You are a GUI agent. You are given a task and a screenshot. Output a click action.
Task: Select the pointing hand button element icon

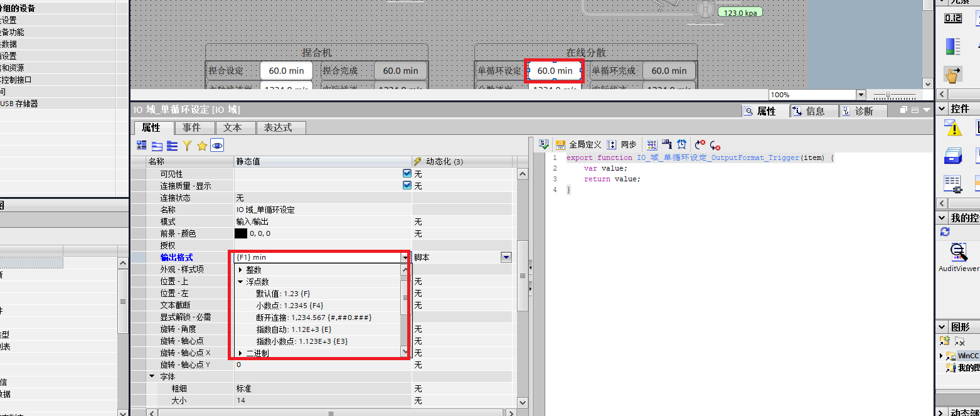tap(952, 75)
